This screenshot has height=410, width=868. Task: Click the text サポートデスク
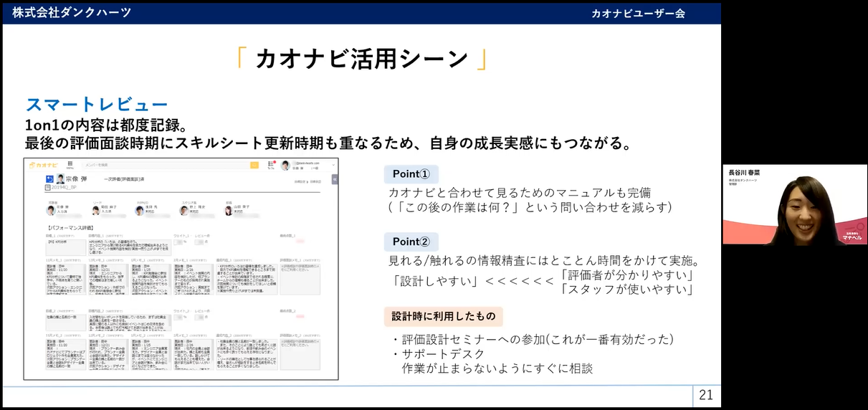click(x=443, y=354)
